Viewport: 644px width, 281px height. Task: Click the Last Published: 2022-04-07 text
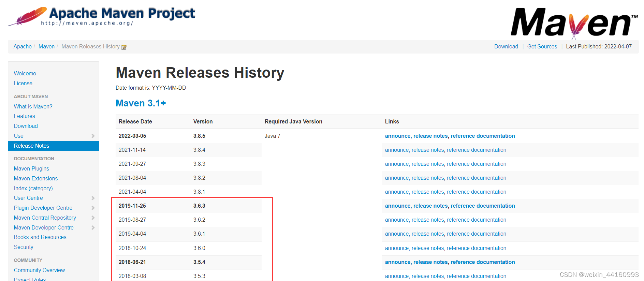[599, 46]
